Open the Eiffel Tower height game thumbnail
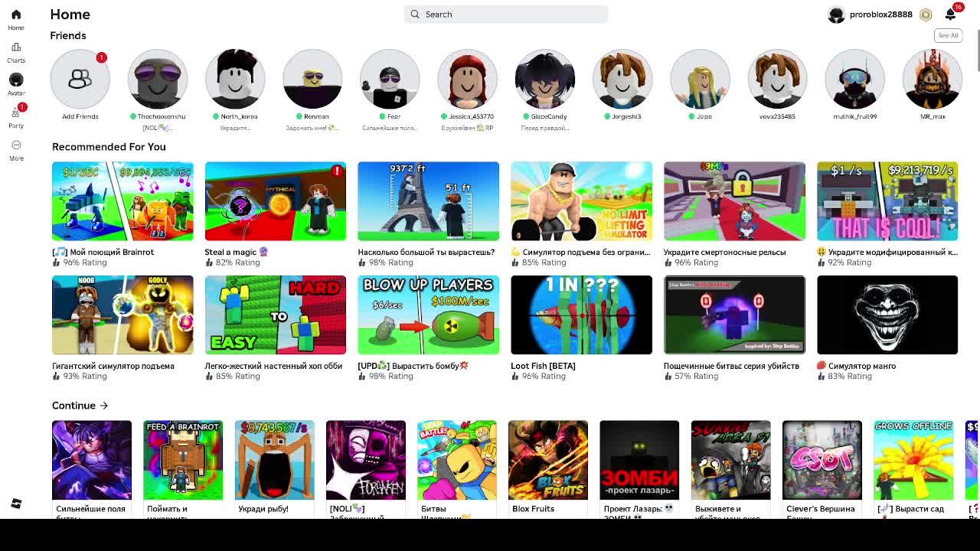The image size is (980, 551). tap(429, 201)
